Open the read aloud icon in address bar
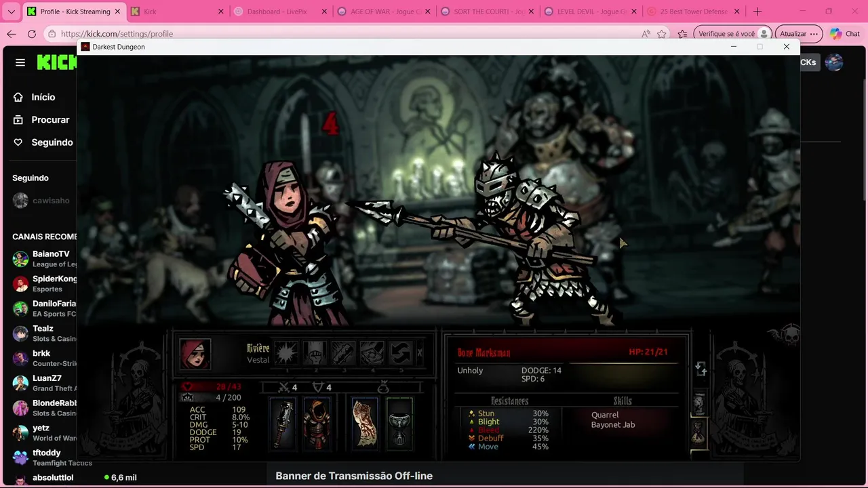This screenshot has width=868, height=488. (x=646, y=34)
